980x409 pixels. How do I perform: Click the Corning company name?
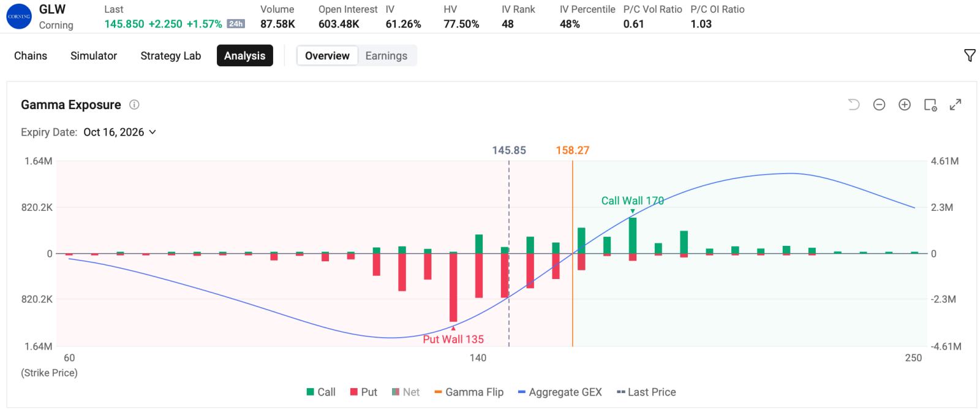coord(56,25)
